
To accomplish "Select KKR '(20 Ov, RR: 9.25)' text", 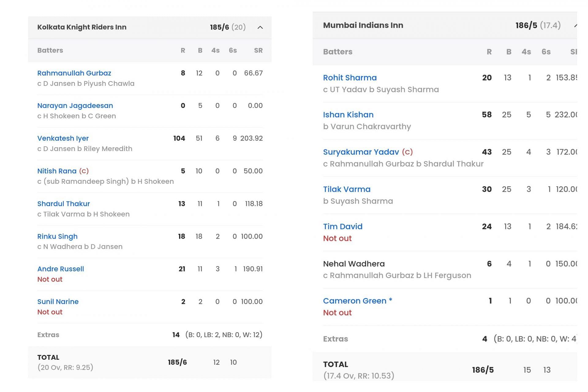I will coord(65,367).
